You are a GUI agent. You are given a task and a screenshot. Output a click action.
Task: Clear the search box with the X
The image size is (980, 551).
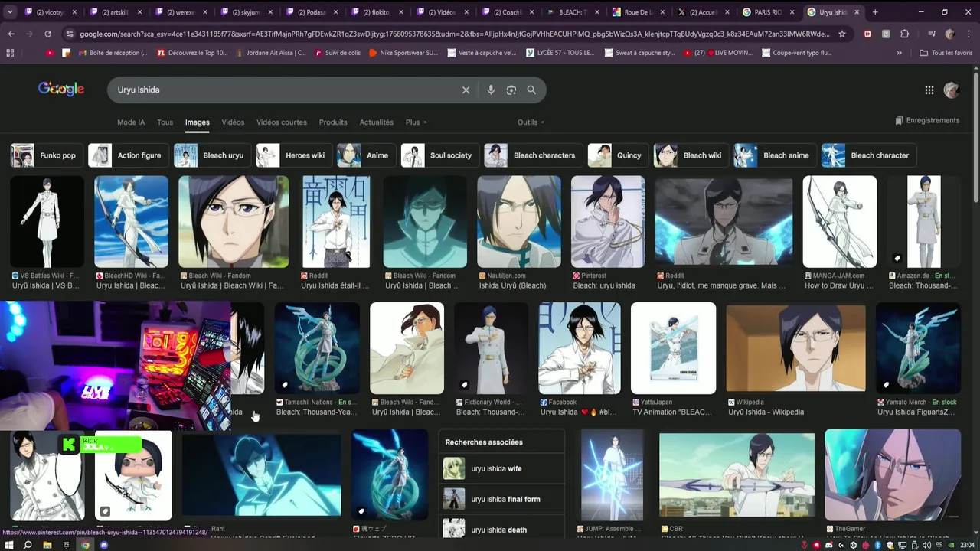coord(465,90)
